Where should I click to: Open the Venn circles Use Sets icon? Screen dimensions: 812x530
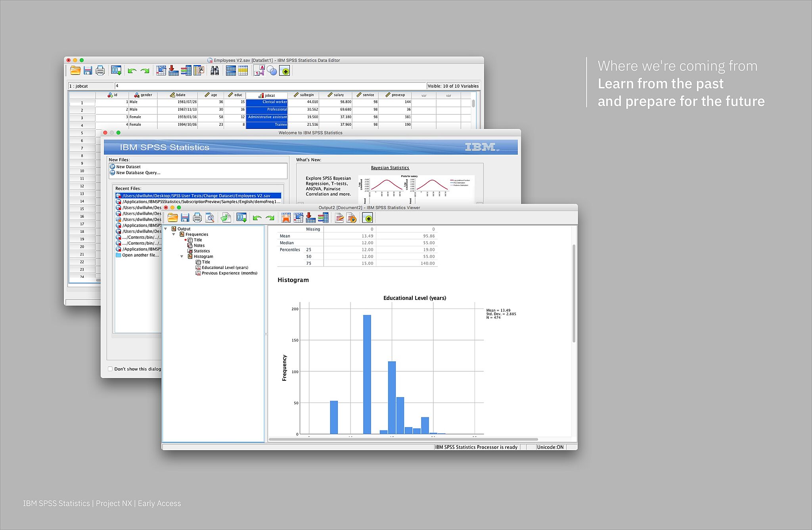[x=272, y=71]
